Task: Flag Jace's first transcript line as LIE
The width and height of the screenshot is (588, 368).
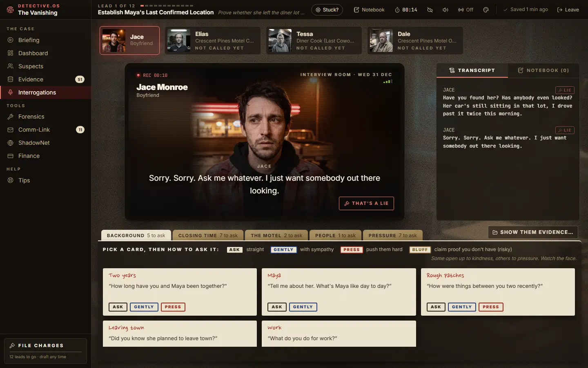Action: pos(565,90)
